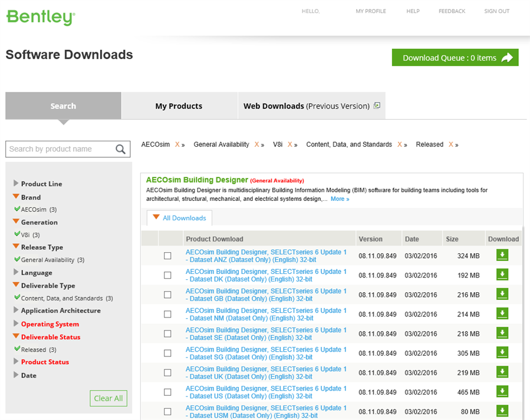Open AECOsim Building Designer title link

click(197, 180)
